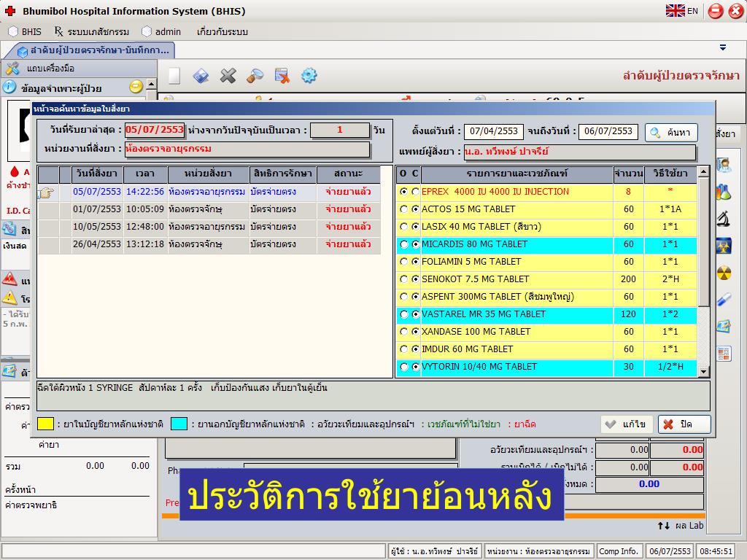Click the window with orange arrow icon
Viewport: 747px width, 560px height.
[x=282, y=76]
